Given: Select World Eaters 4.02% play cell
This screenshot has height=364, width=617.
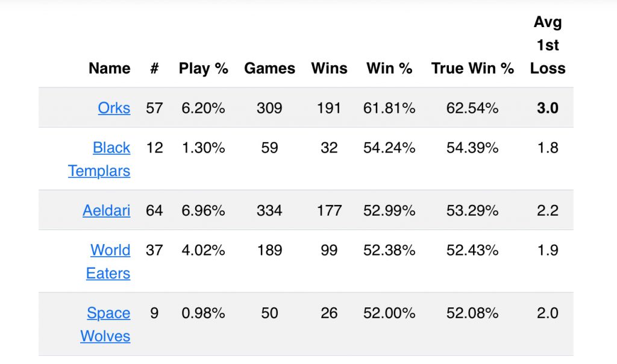Looking at the screenshot, I should [x=203, y=251].
